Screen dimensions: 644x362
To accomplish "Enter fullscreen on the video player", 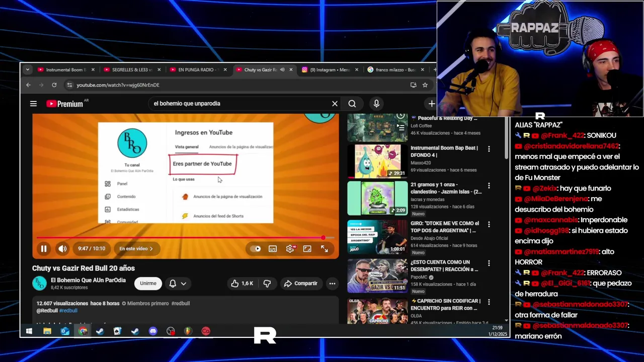I will pos(325,248).
